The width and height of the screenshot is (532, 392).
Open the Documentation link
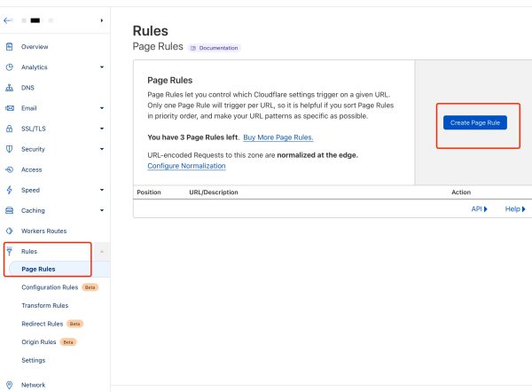[215, 48]
